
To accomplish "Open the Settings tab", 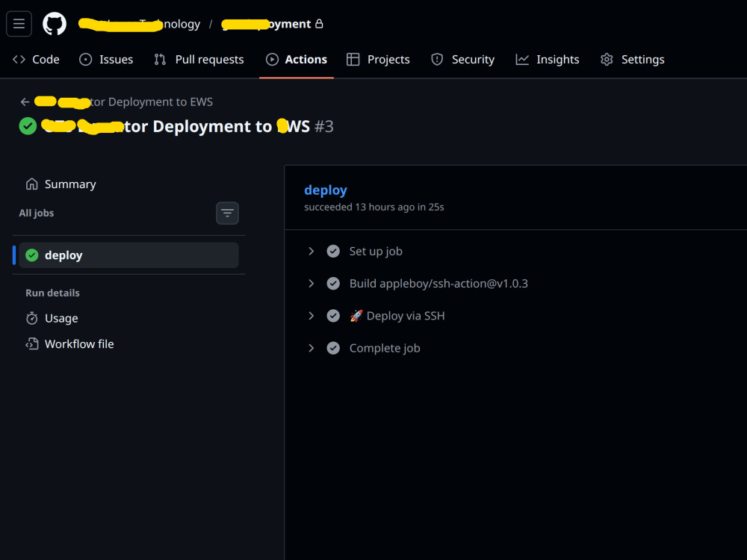I will 633,60.
